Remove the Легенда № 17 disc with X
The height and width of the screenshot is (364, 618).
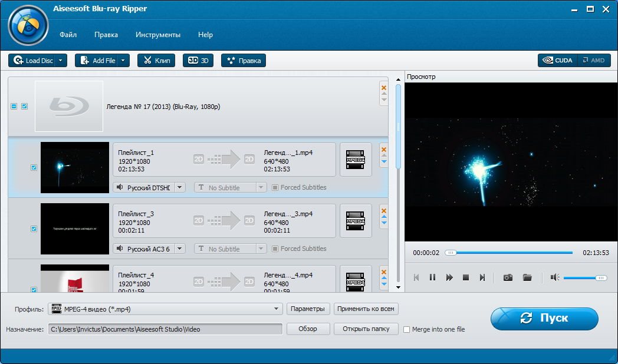coord(384,88)
